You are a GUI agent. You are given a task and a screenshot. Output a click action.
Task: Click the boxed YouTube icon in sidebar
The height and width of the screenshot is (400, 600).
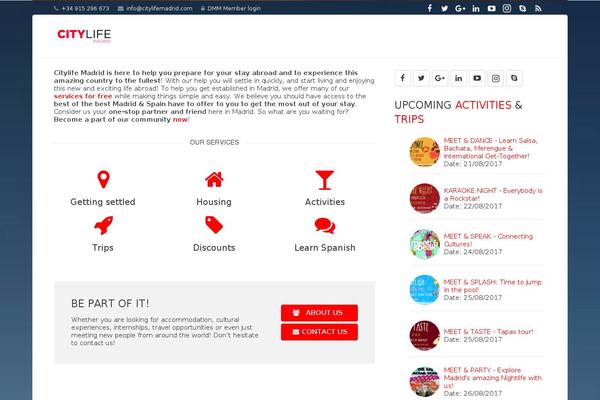point(477,78)
